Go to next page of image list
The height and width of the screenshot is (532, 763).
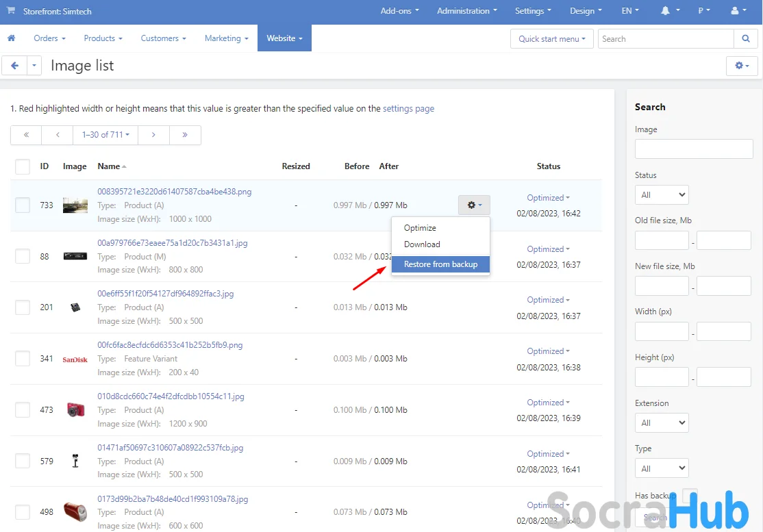(153, 135)
